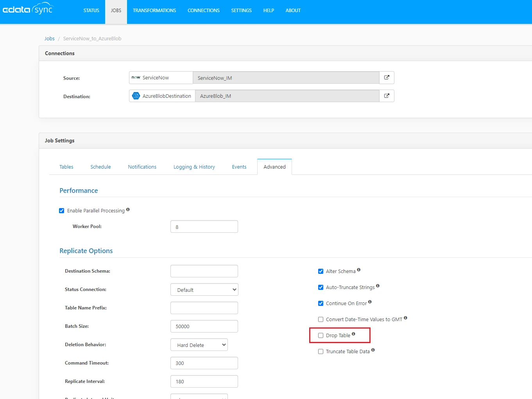The height and width of the screenshot is (399, 532).
Task: Uncheck Auto-Truncate Strings
Action: click(x=321, y=288)
